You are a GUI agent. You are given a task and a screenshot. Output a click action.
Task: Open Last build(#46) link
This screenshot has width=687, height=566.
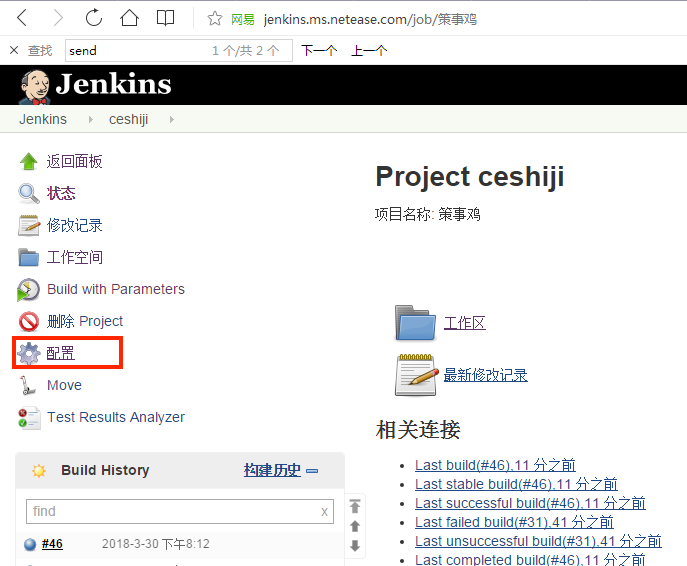tap(495, 465)
